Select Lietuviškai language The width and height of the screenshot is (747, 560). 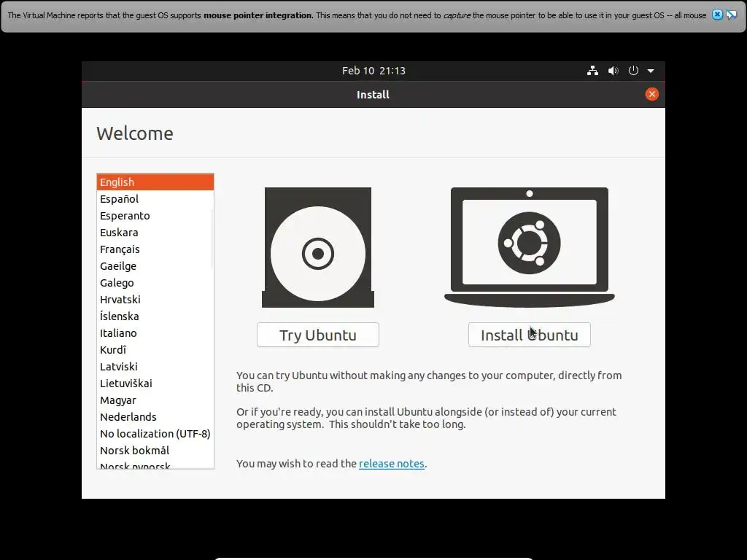155,383
